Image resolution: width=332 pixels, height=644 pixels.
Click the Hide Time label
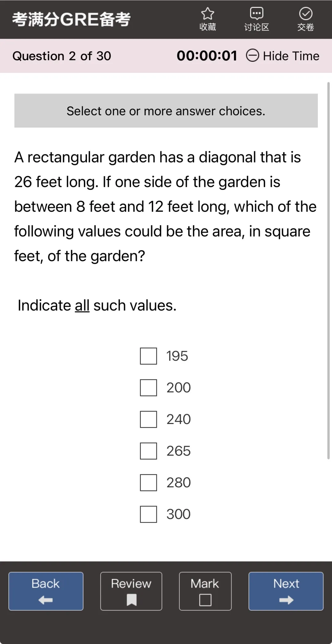(x=291, y=56)
